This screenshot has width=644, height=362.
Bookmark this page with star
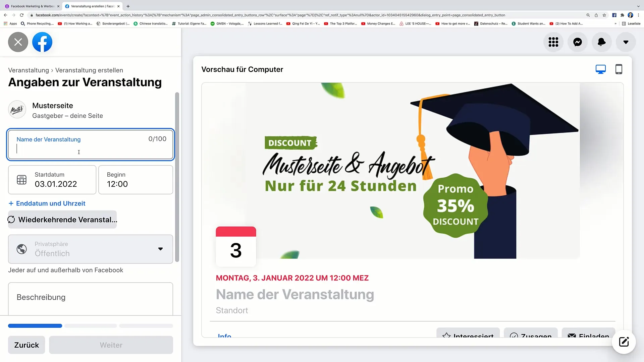tap(604, 15)
